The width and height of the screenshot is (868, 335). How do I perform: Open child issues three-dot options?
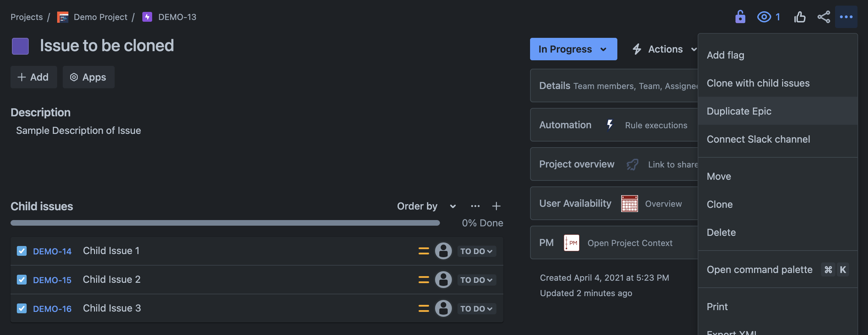[x=475, y=206]
